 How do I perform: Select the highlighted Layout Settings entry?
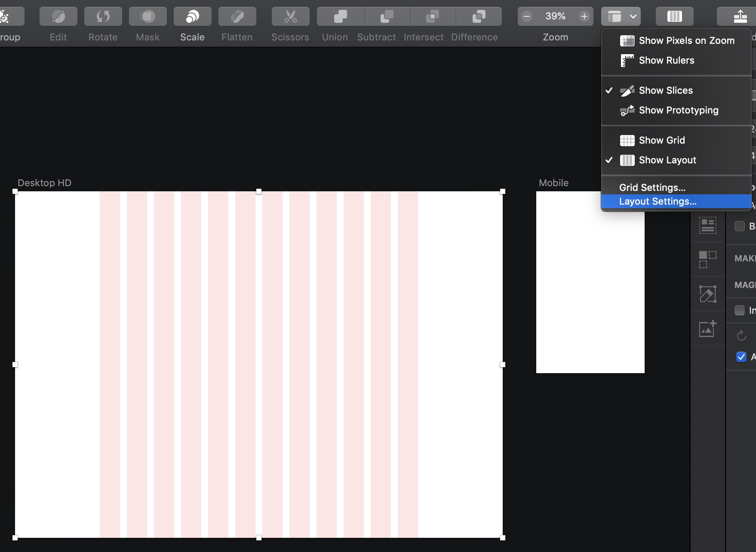click(658, 201)
